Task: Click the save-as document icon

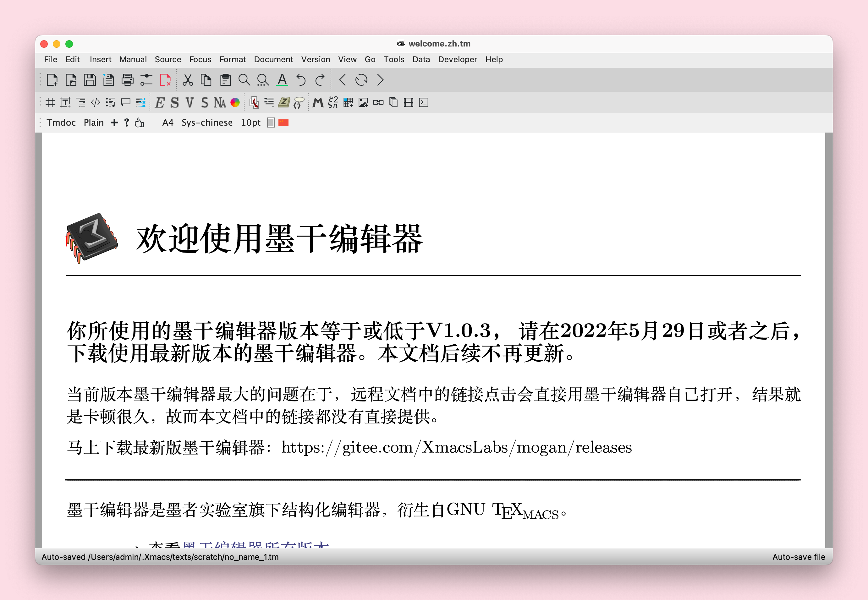Action: [x=108, y=80]
